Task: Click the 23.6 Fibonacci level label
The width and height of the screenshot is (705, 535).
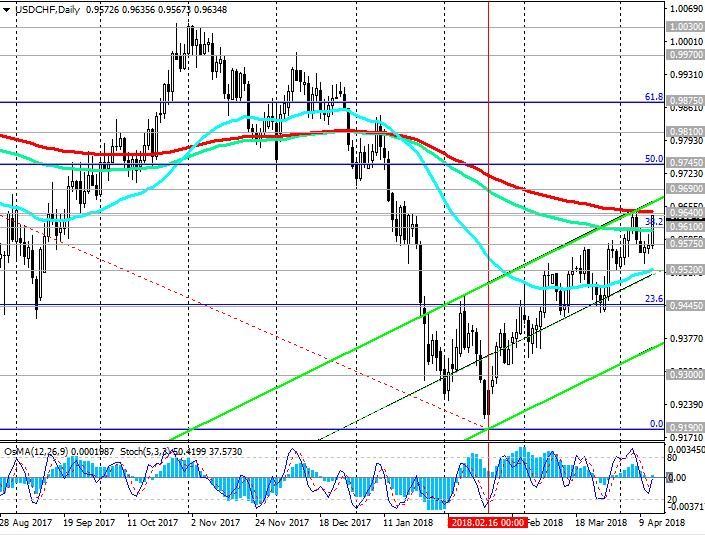Action: 653,299
